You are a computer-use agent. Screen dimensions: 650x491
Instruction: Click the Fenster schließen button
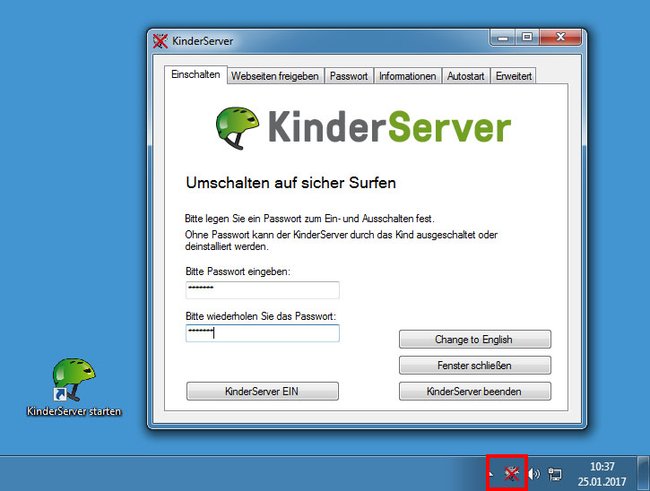475,365
